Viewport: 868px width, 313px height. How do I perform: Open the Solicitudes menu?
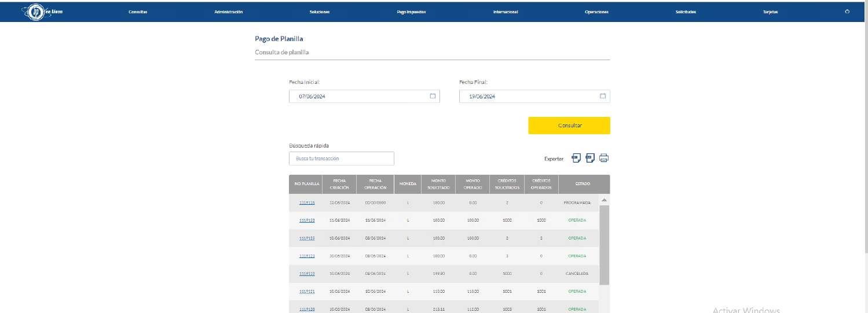click(686, 12)
